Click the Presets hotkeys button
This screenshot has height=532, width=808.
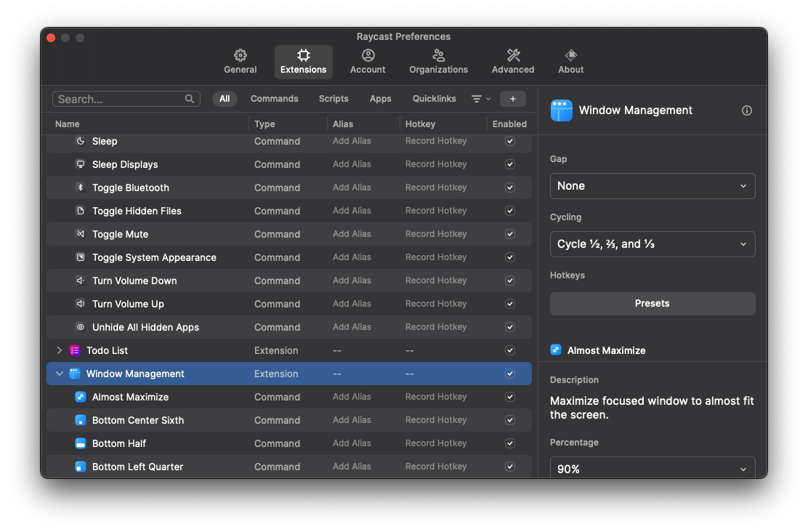coord(653,304)
